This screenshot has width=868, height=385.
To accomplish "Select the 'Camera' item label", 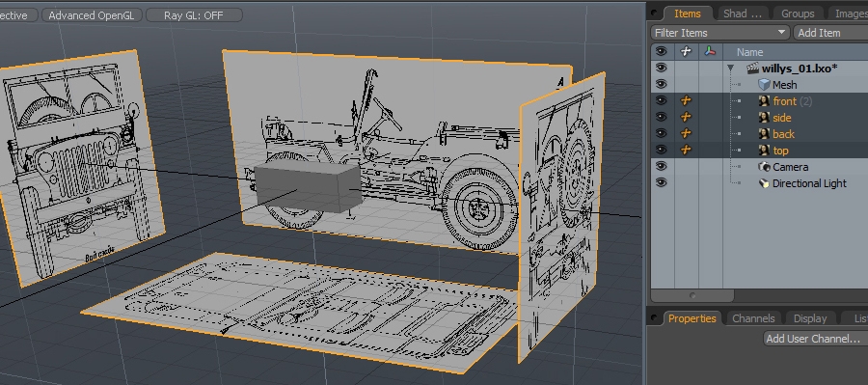I will (x=790, y=167).
